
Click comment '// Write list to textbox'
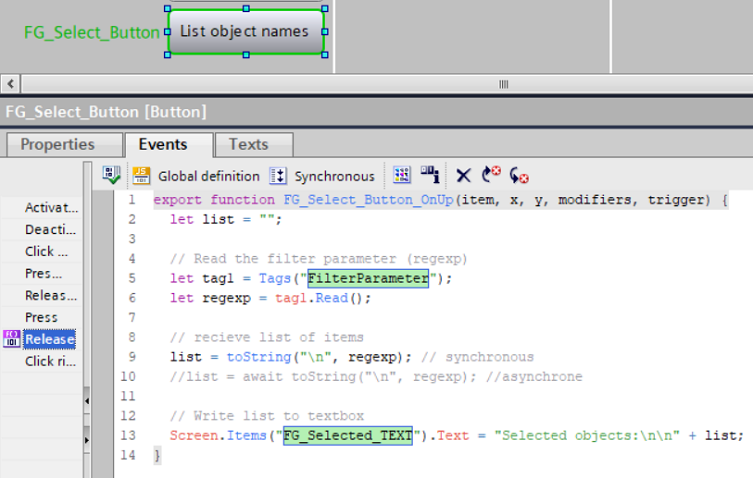267,416
